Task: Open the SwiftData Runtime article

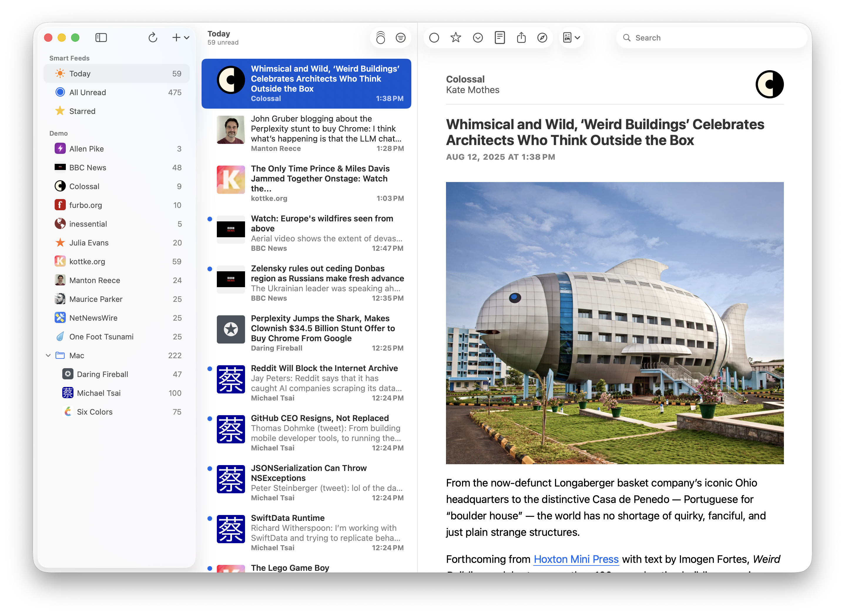Action: click(306, 533)
